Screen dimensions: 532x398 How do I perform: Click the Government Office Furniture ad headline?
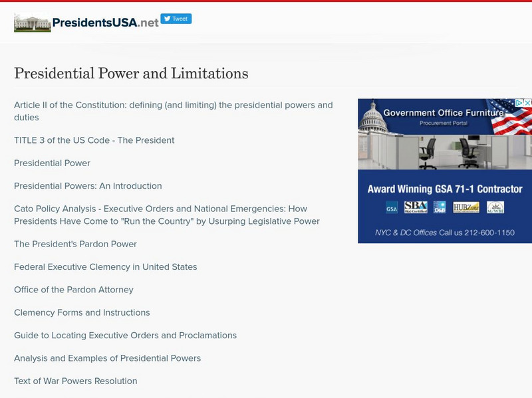[443, 112]
